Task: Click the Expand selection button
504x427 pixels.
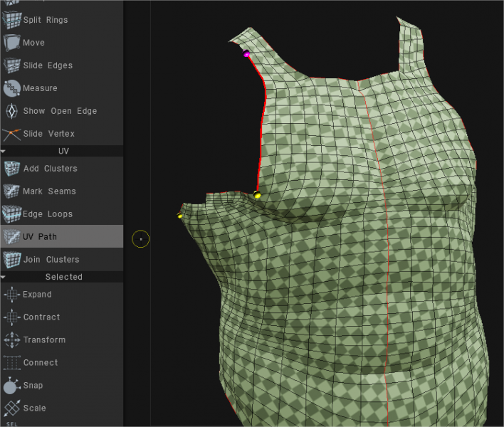Action: click(x=11, y=295)
